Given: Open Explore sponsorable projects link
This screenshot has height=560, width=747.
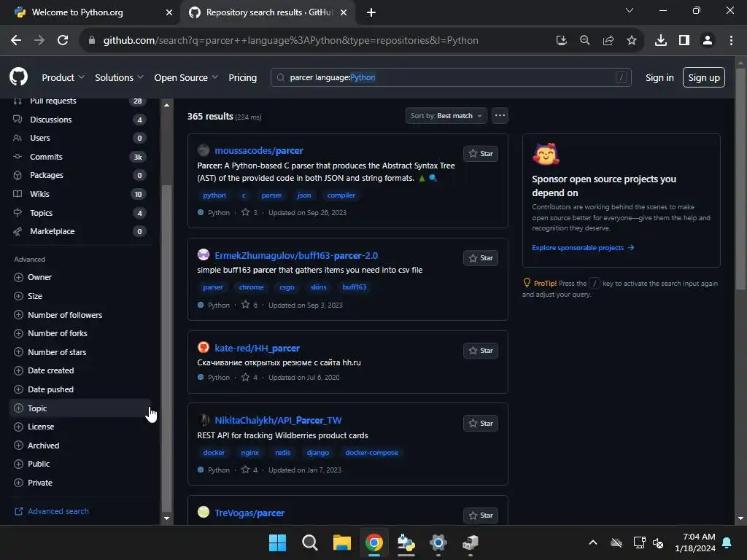Looking at the screenshot, I should [x=583, y=248].
